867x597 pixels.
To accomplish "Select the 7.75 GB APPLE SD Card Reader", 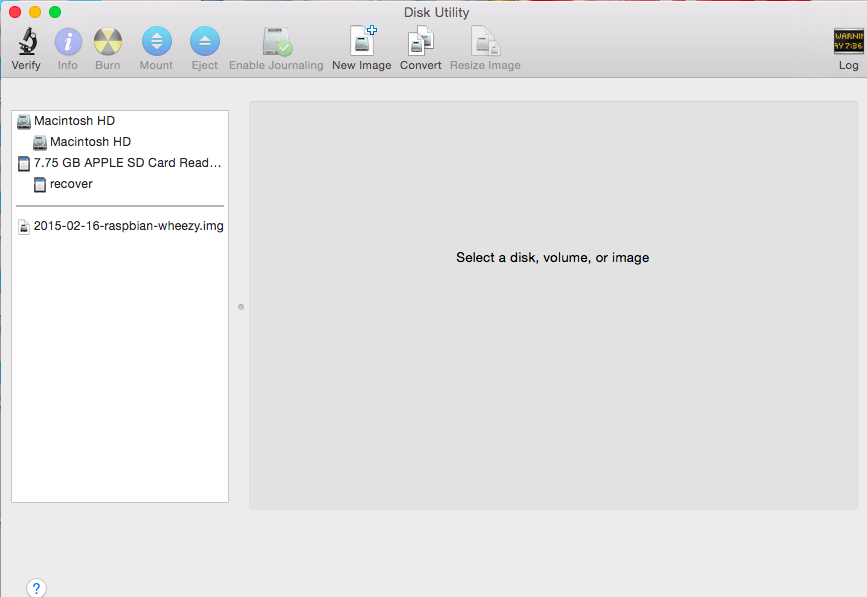I will [x=127, y=163].
